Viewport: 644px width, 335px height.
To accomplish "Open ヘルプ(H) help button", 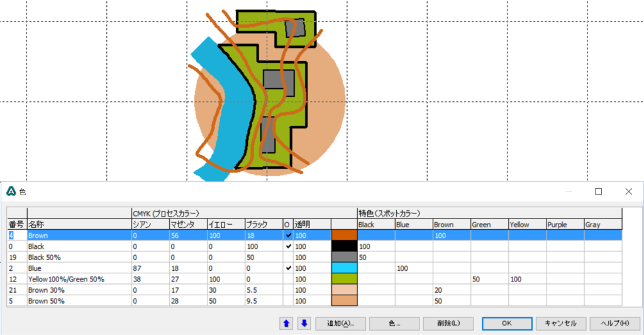I will coord(615,324).
